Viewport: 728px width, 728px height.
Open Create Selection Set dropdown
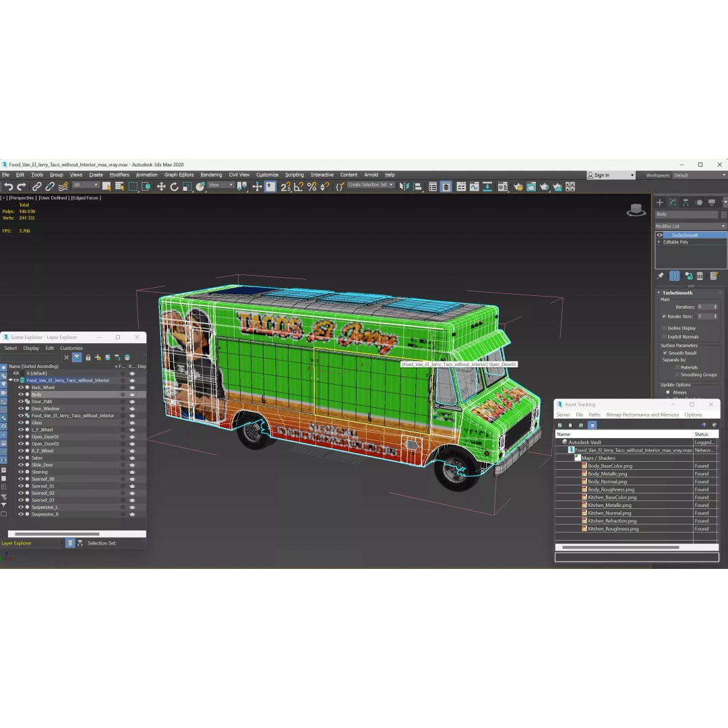[371, 185]
